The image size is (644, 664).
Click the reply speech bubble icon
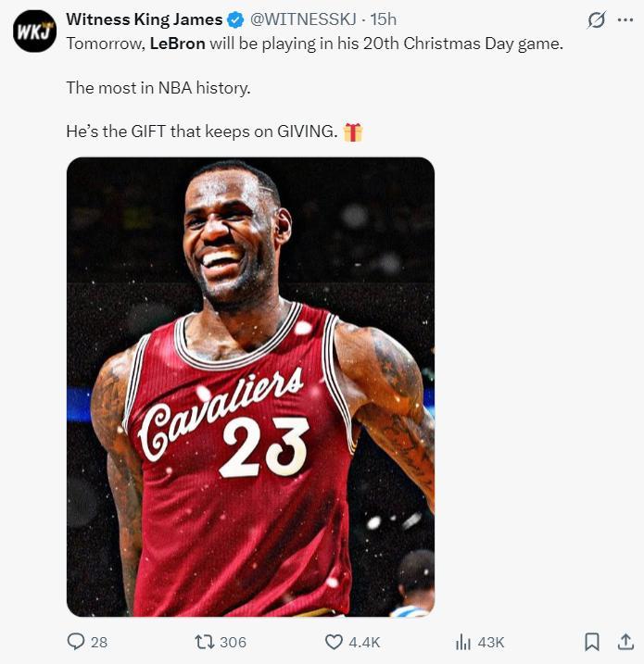click(x=76, y=641)
